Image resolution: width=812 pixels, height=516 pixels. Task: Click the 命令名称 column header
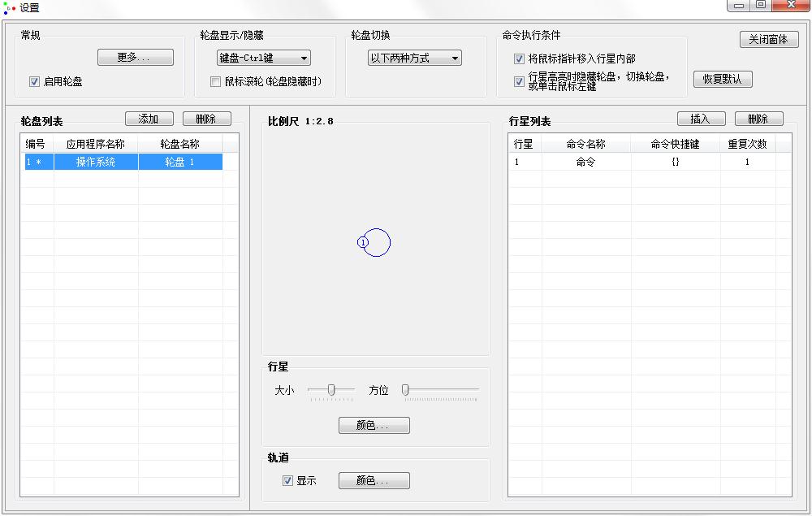pyautogui.click(x=585, y=144)
